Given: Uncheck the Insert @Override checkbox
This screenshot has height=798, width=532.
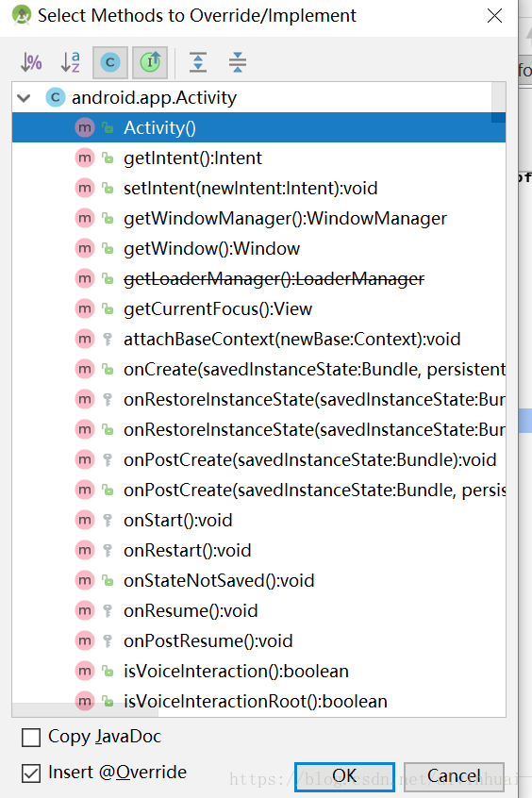Looking at the screenshot, I should click(x=31, y=773).
